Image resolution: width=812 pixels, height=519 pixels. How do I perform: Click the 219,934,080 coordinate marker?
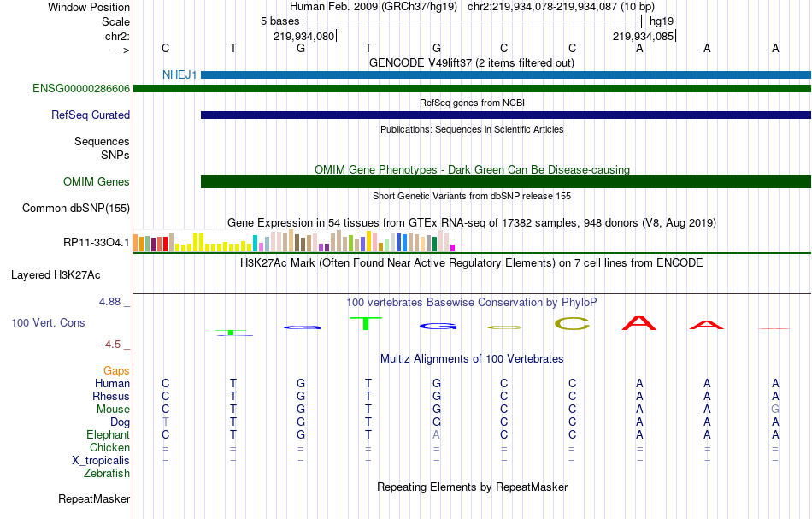tap(304, 36)
